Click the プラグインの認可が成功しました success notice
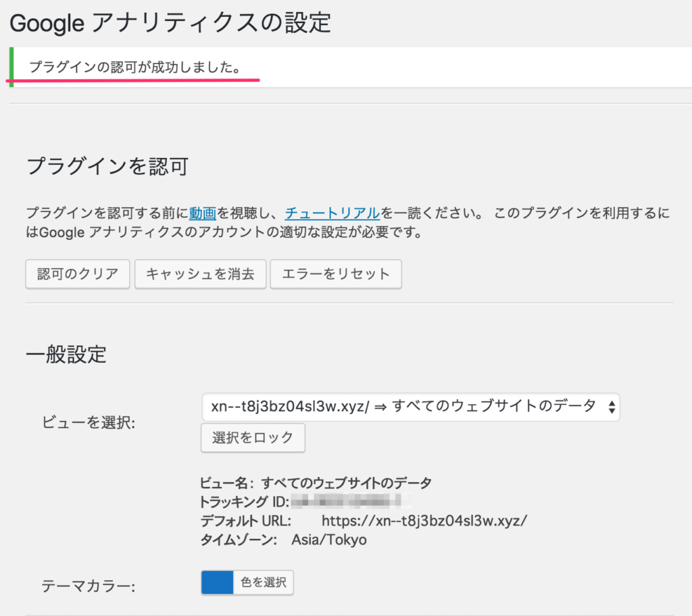This screenshot has width=692, height=616. [x=135, y=68]
